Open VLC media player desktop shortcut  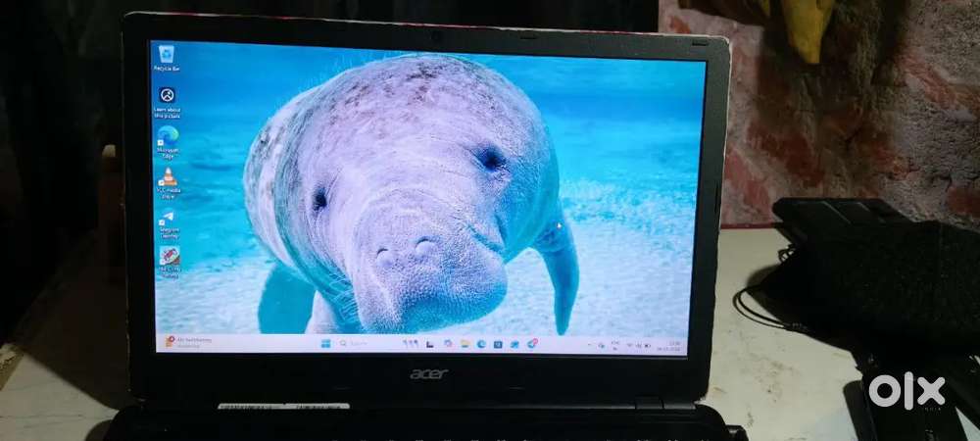(168, 178)
